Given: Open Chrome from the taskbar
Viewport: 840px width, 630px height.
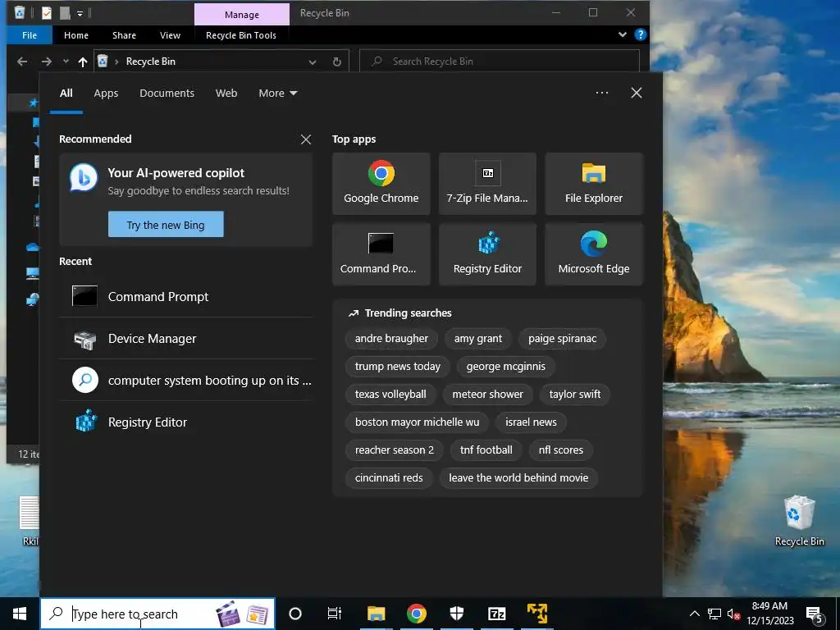Looking at the screenshot, I should 416,614.
